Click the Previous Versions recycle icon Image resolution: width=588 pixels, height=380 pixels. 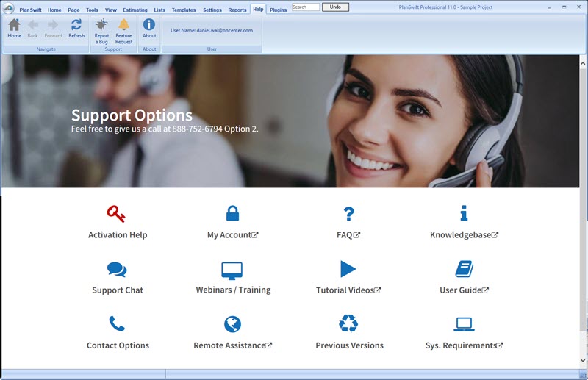(348, 323)
